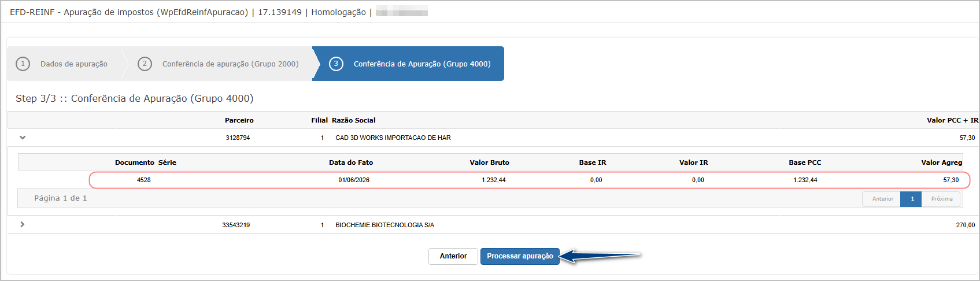Viewport: 980px width, 281px height.
Task: Click the Base IR value 0,00
Action: tap(596, 180)
